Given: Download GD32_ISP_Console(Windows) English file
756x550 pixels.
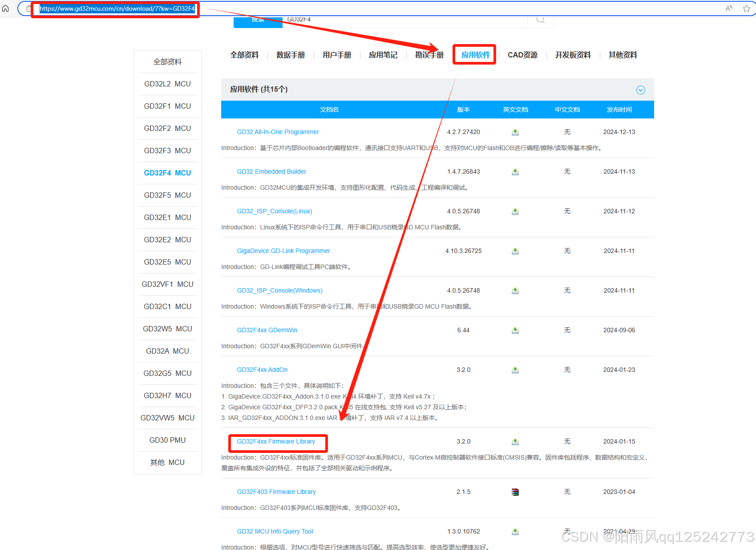Looking at the screenshot, I should pos(515,291).
